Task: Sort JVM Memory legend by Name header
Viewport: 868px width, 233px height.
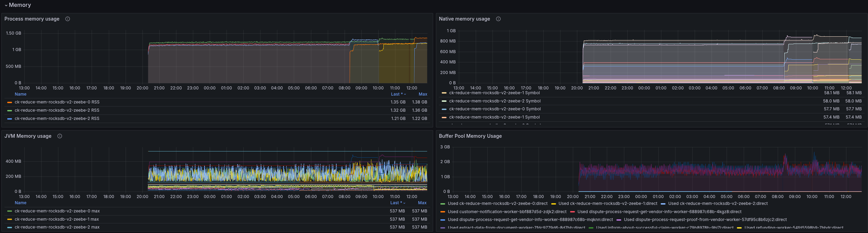Action: [21, 203]
